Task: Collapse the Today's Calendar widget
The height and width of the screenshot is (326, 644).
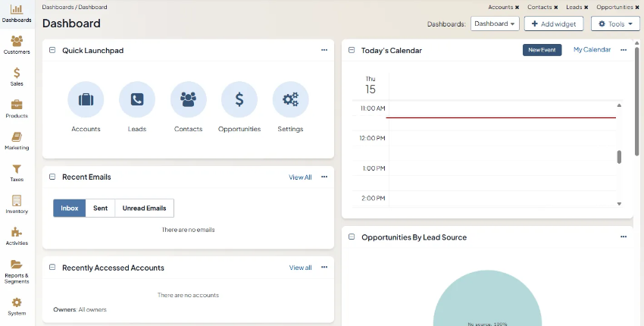Action: [x=352, y=50]
